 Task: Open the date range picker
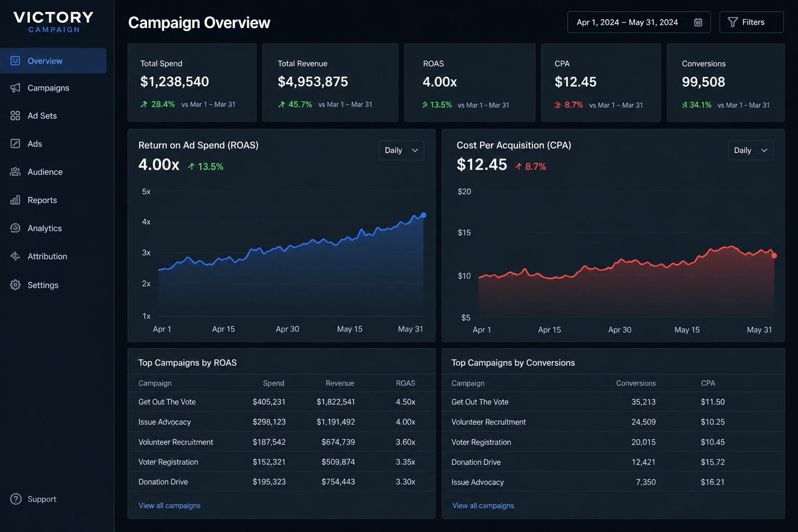click(x=639, y=22)
